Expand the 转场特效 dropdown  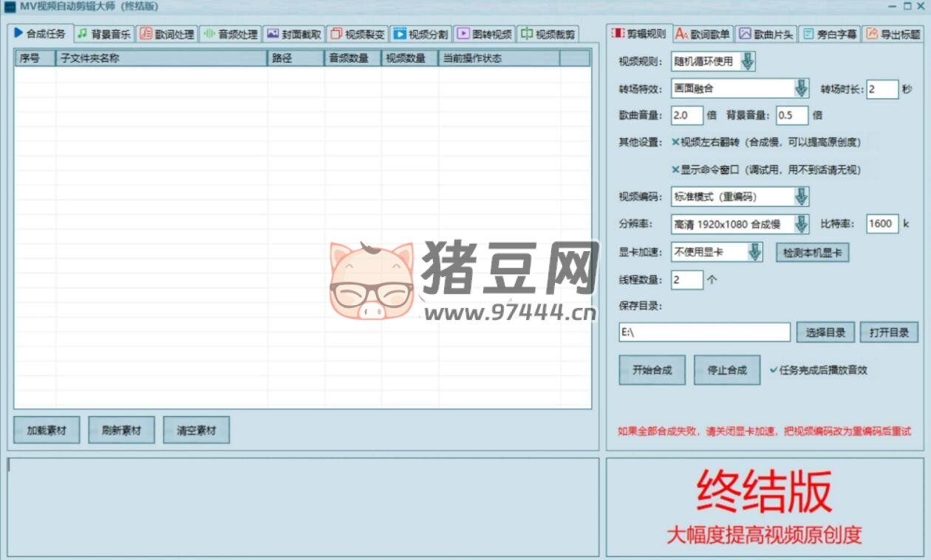click(801, 89)
